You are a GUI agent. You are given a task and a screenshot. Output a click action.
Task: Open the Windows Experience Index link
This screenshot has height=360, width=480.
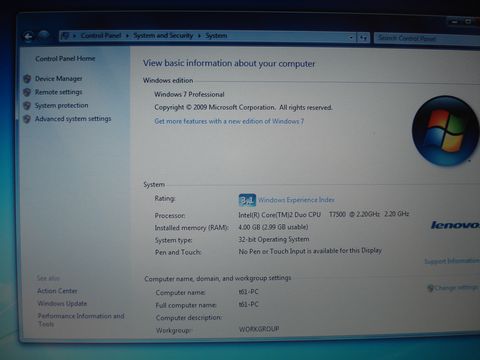point(296,200)
